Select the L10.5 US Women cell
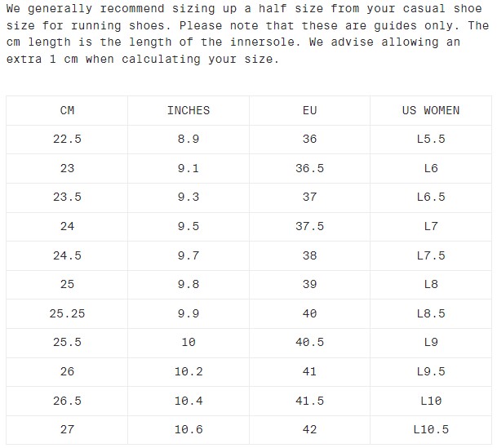 pos(430,429)
